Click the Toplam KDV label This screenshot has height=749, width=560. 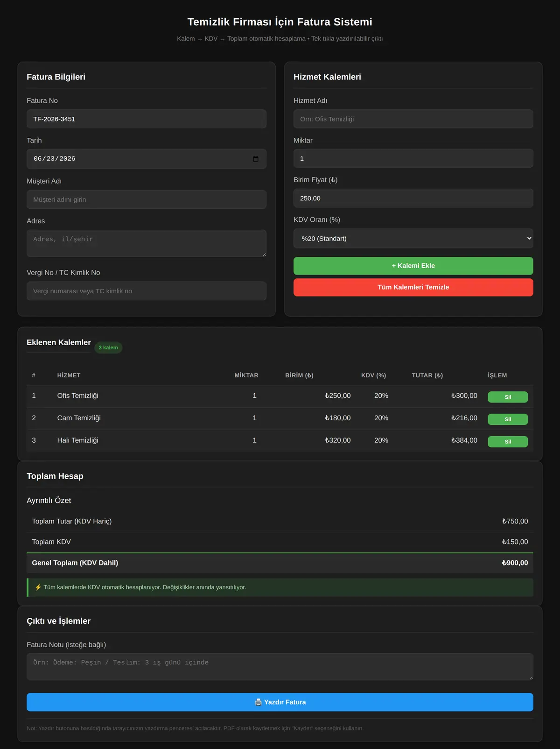pyautogui.click(x=51, y=542)
